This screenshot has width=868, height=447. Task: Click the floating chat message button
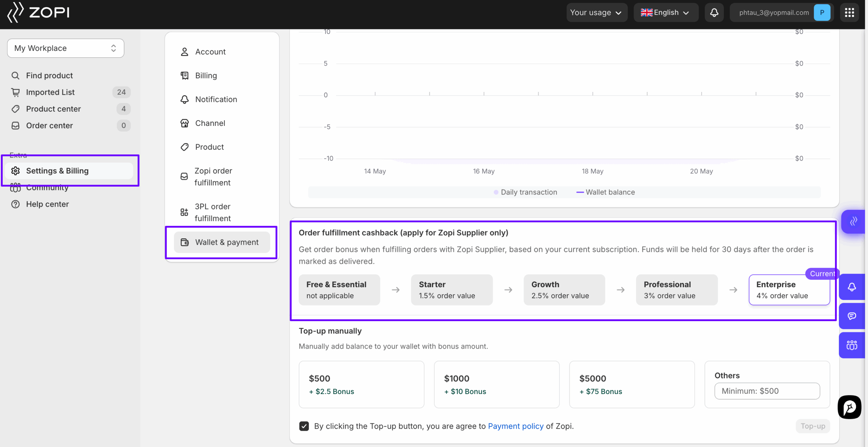click(x=852, y=316)
